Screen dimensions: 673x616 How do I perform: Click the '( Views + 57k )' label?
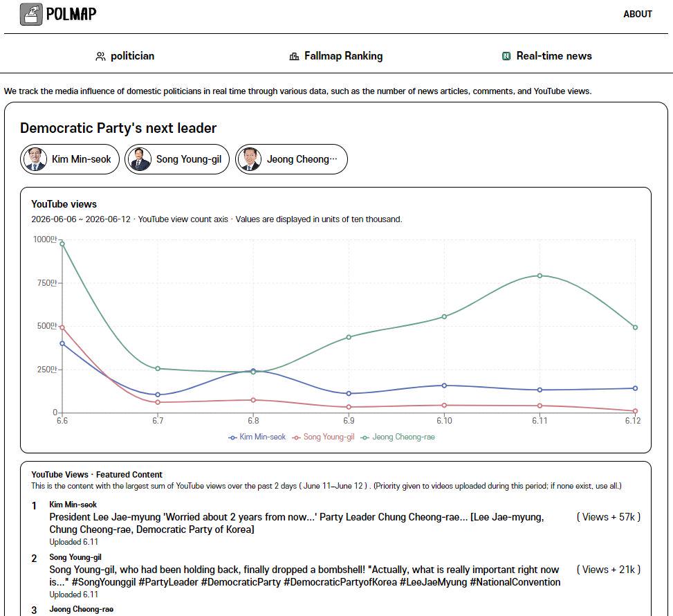[x=609, y=517]
